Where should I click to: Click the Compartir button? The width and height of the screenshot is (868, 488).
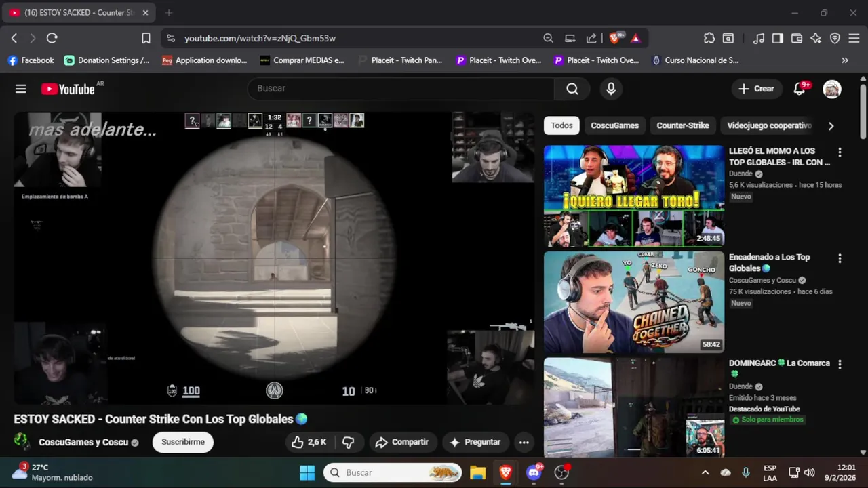click(x=403, y=442)
